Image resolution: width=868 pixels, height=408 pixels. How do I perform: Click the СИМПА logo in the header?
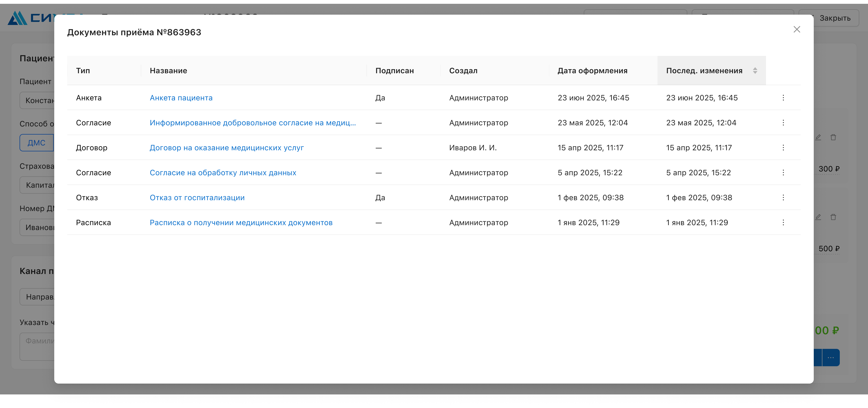(31, 18)
